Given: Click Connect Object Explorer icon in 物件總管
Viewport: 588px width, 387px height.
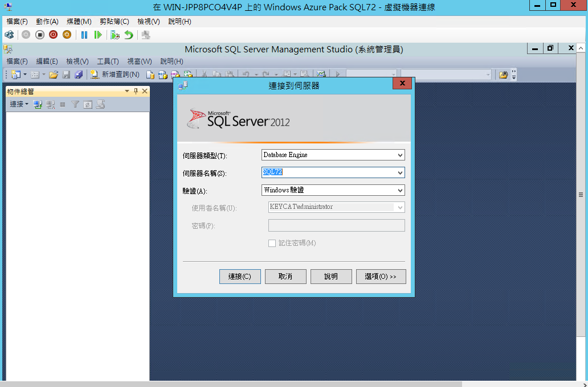Looking at the screenshot, I should (38, 105).
